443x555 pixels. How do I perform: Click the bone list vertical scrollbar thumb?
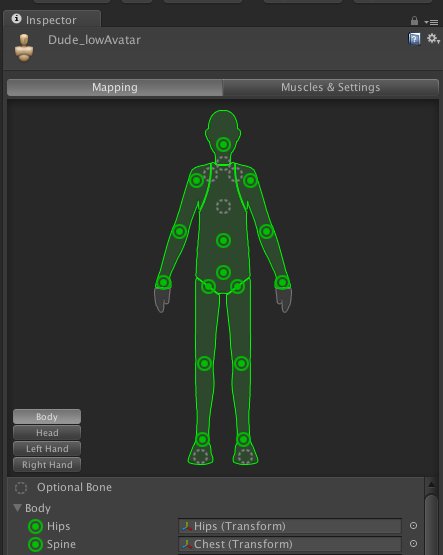coord(431,525)
